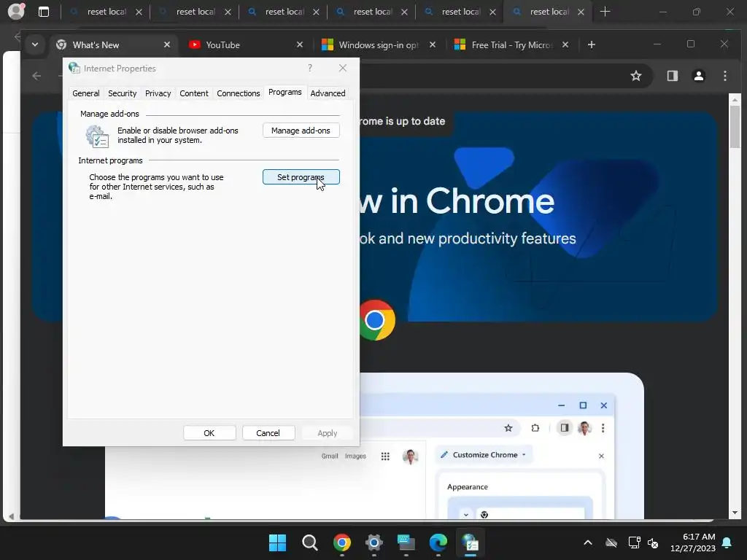This screenshot has height=560, width=747.
Task: Open Manage add-ons in Internet Properties
Action: [301, 131]
